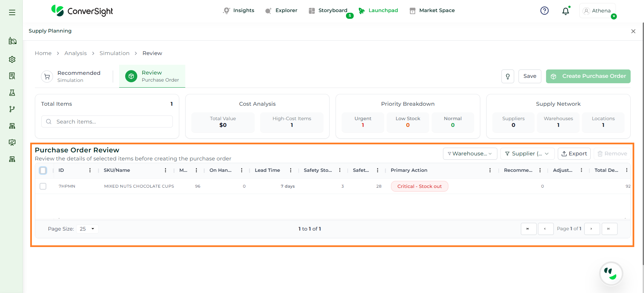Viewport: 644px width, 293px height.
Task: Open the hamburger menu in sidebar
Action: tap(12, 12)
